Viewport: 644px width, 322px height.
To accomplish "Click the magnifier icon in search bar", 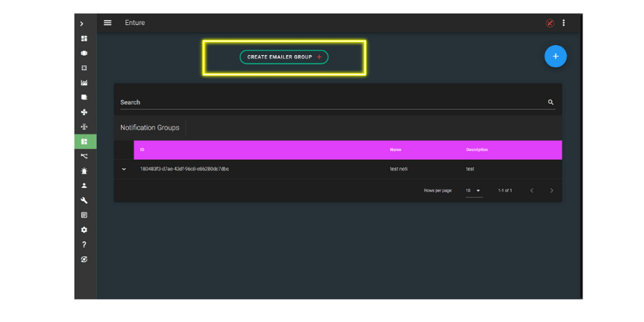I will [x=551, y=102].
